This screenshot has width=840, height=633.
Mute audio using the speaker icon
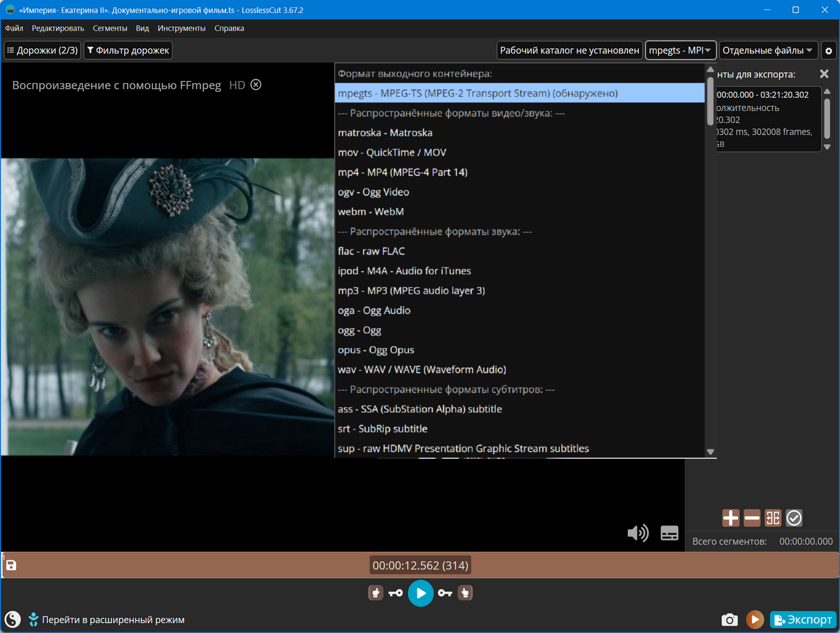[x=638, y=533]
